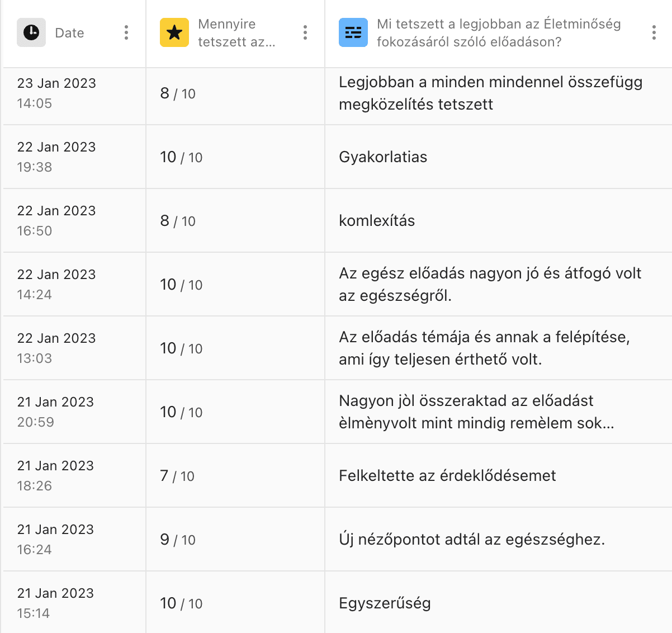
Task: Click the 'Mennyire tetszett az...' column title
Action: pyautogui.click(x=236, y=33)
